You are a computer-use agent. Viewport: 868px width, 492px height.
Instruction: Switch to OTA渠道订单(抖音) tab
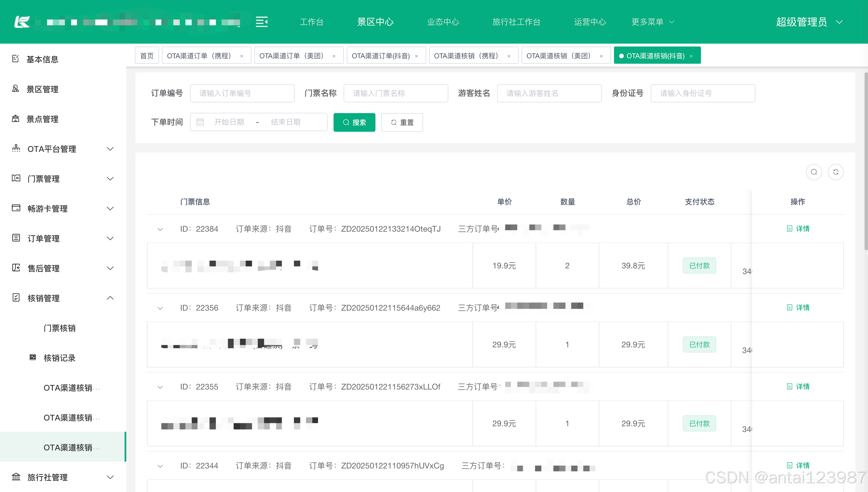tap(380, 56)
